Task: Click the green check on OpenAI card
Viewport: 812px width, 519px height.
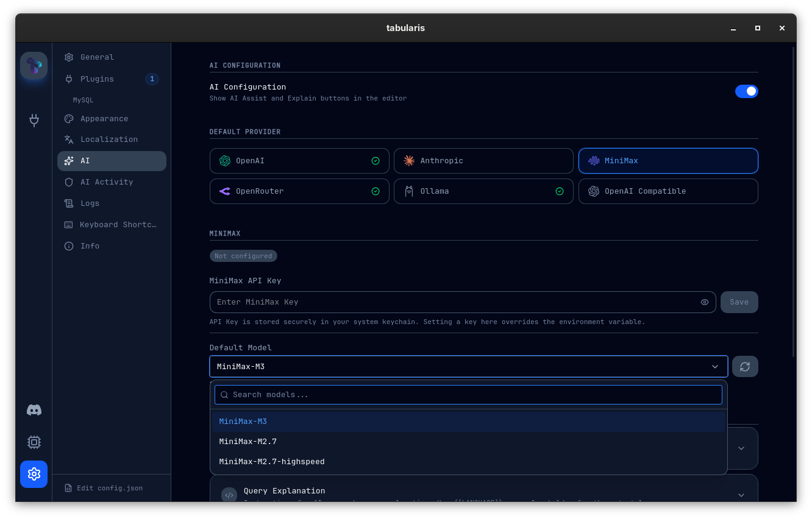Action: click(376, 161)
